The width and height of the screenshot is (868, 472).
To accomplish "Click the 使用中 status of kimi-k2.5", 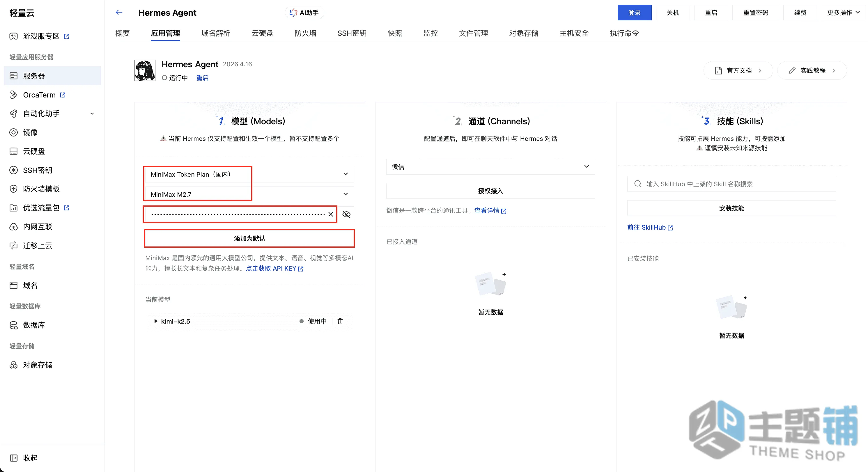I will [x=313, y=321].
